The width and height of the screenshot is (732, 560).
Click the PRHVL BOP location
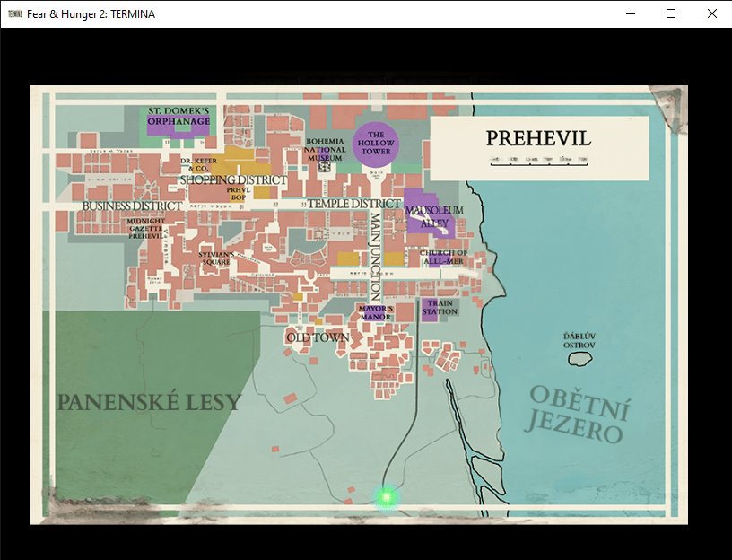(239, 193)
